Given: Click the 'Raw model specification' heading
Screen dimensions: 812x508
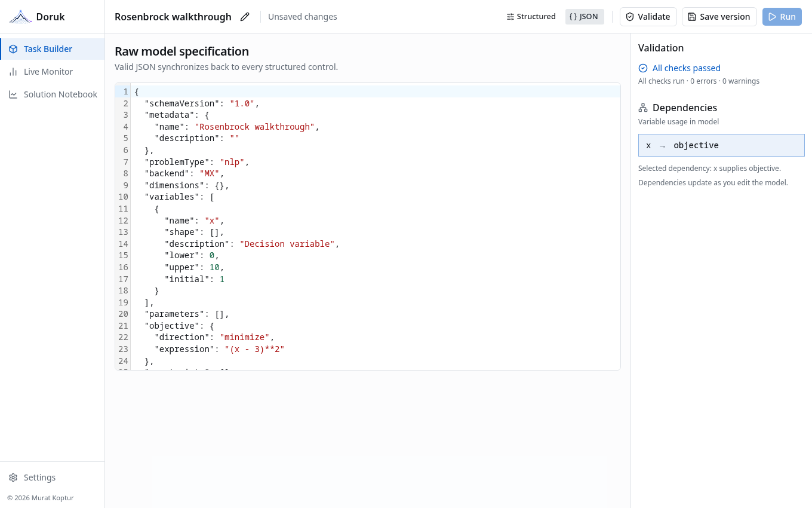Looking at the screenshot, I should pos(182,51).
